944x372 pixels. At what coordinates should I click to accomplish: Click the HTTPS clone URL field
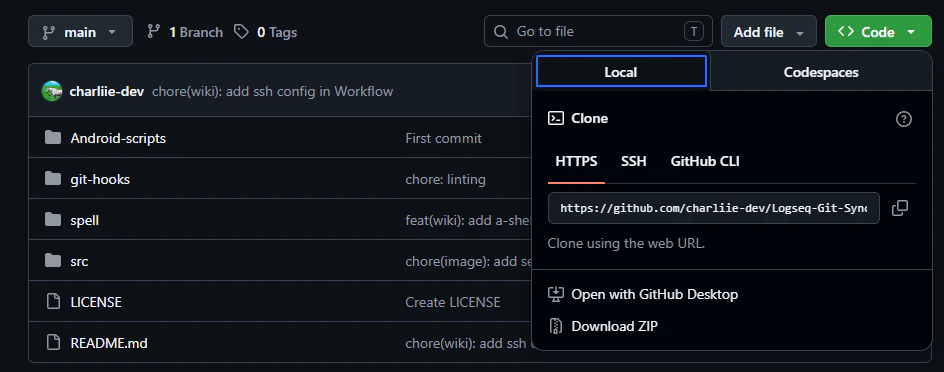click(713, 208)
